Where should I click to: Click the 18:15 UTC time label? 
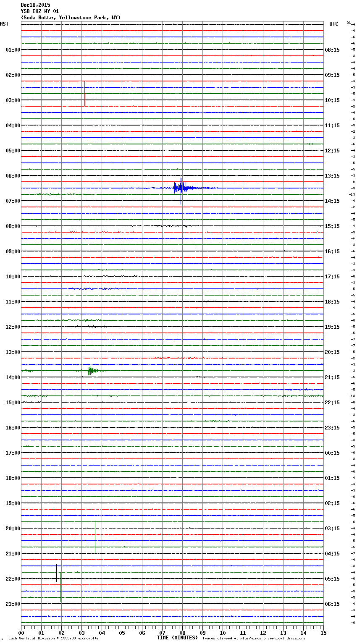click(x=332, y=302)
